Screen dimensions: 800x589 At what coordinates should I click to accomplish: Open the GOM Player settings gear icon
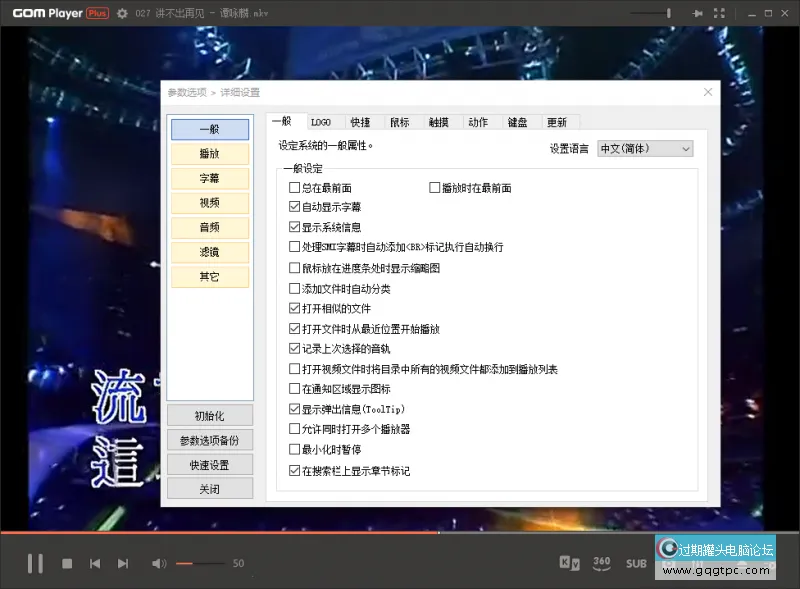coord(120,14)
